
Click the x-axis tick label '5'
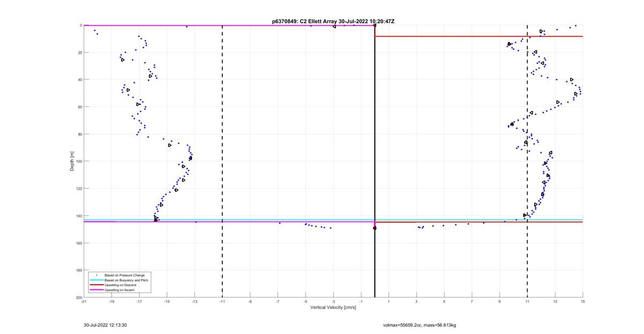point(444,302)
